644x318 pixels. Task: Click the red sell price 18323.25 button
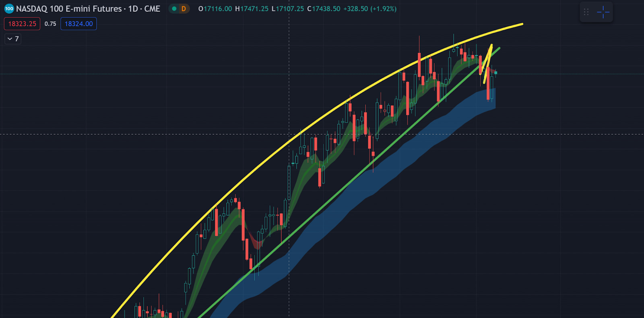pyautogui.click(x=22, y=24)
